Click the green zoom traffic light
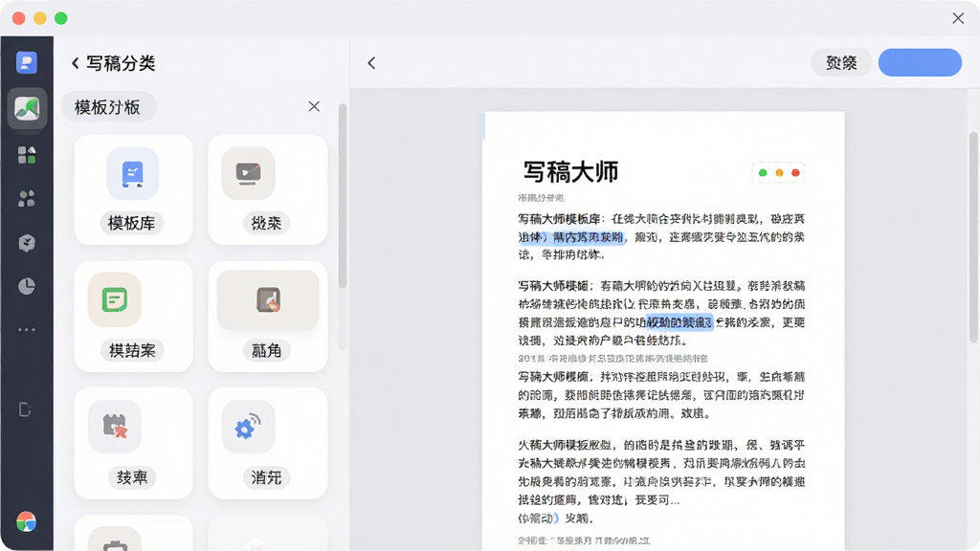 tap(60, 18)
